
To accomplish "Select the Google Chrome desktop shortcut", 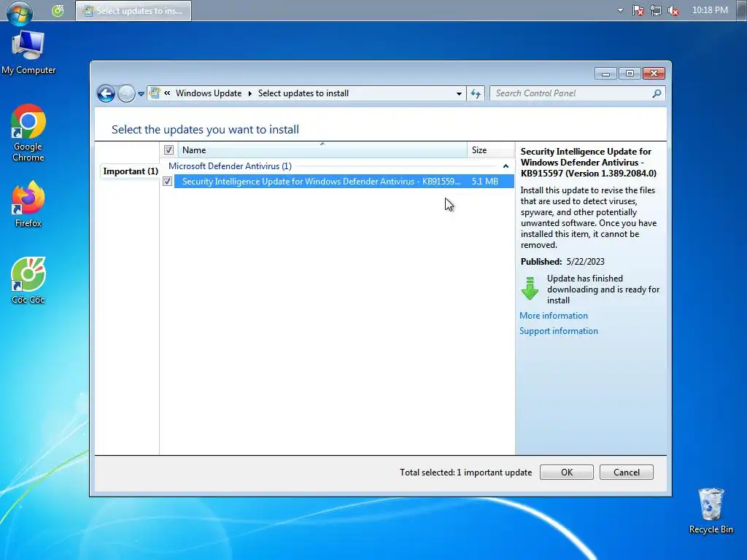I will click(28, 133).
